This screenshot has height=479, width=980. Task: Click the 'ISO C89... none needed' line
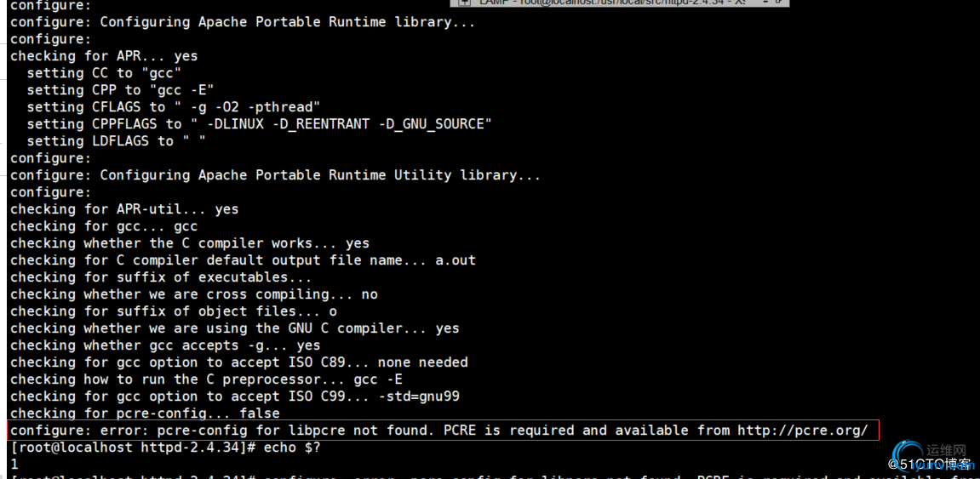coord(239,362)
